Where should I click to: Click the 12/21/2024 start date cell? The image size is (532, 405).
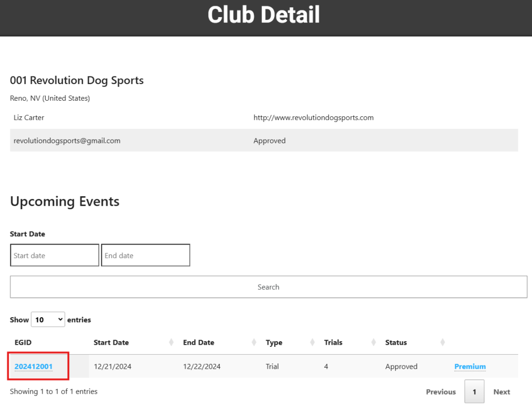click(112, 367)
